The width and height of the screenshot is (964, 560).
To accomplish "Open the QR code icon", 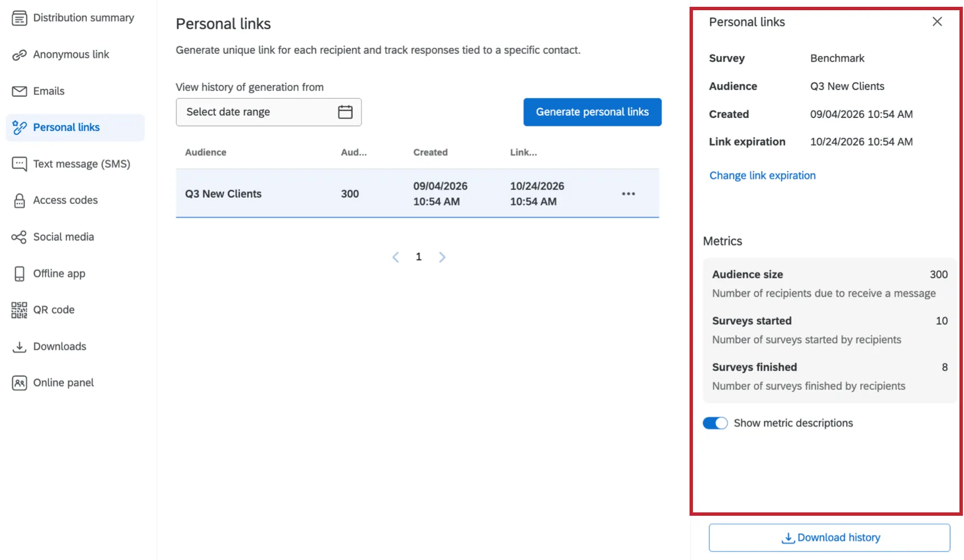I will (x=19, y=310).
